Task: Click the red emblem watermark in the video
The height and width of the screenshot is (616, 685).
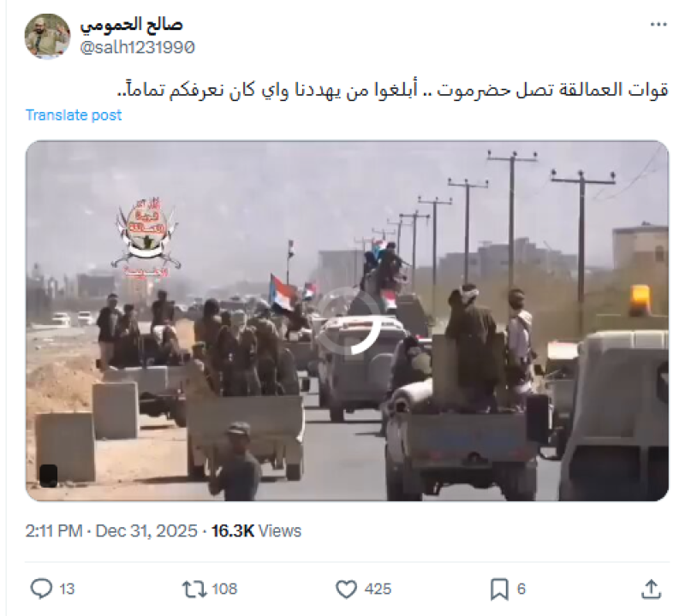Action: coord(146,238)
